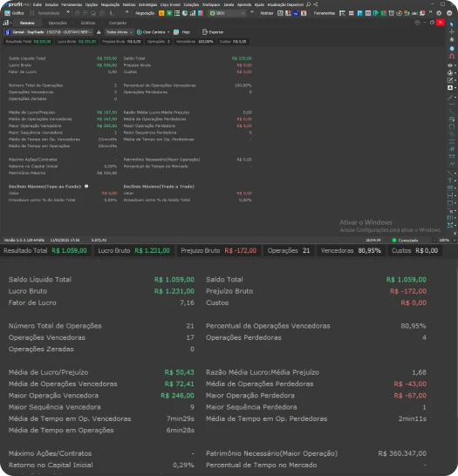The width and height of the screenshot is (458, 476).
Task: Click the circled minus icon in panel header
Action: 417,23
